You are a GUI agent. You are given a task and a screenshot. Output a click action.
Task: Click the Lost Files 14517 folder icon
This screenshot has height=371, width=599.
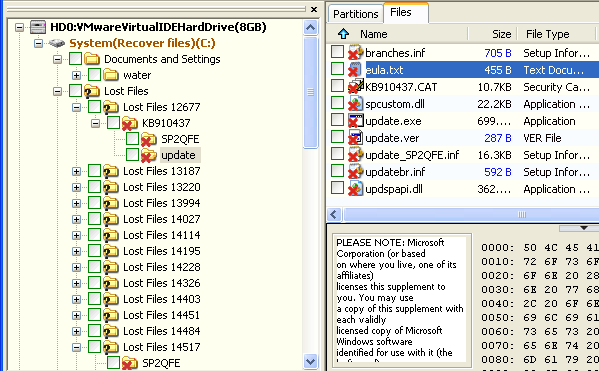111,347
